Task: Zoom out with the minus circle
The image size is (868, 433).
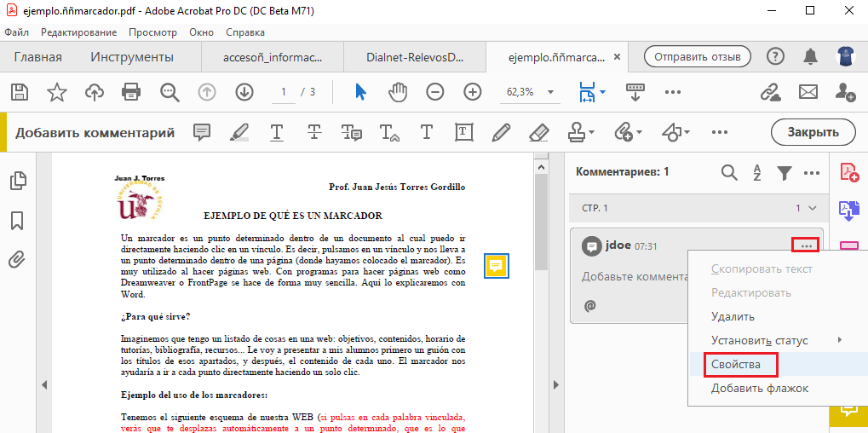Action: pos(435,92)
